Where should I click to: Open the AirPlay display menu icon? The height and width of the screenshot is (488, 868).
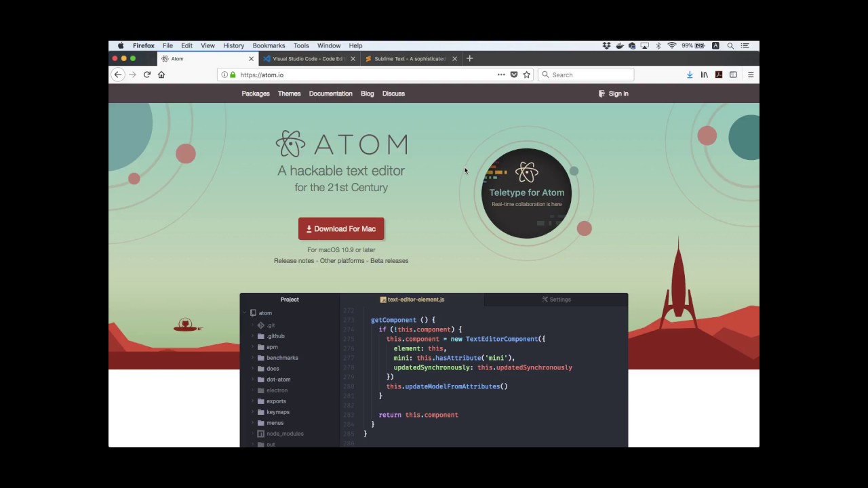pos(644,45)
